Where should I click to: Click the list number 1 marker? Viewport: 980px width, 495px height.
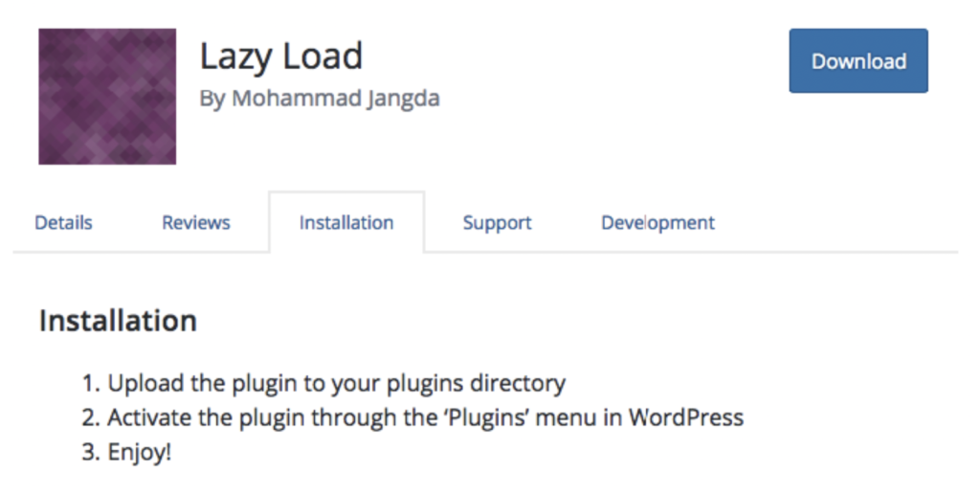[x=90, y=384]
